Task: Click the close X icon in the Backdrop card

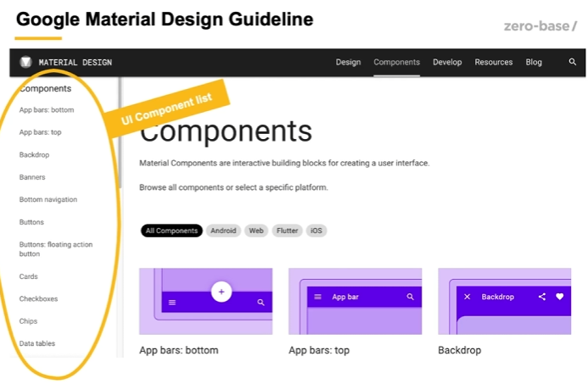Action: click(467, 297)
